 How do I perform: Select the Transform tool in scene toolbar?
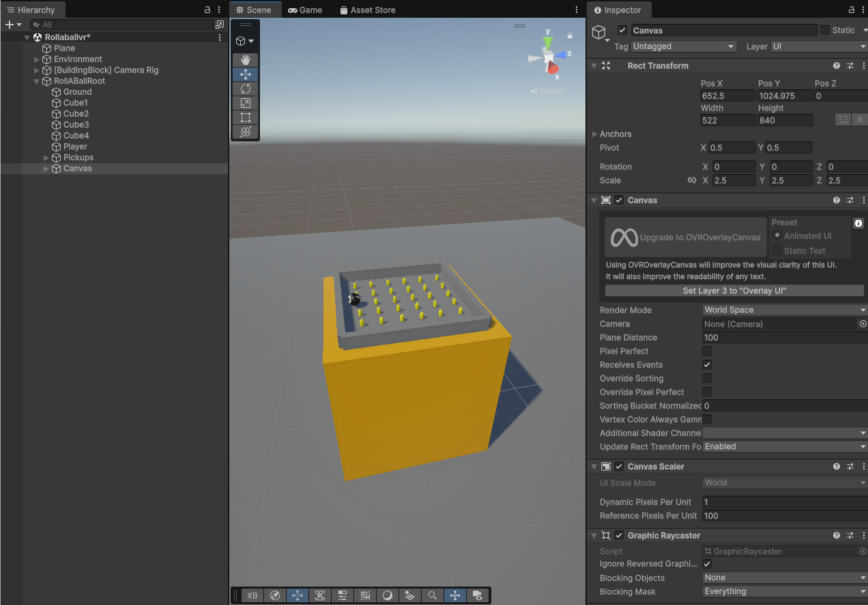245,132
